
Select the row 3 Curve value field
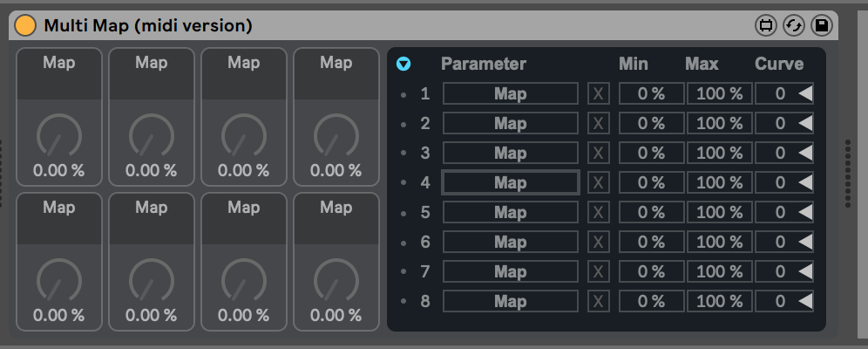(778, 154)
